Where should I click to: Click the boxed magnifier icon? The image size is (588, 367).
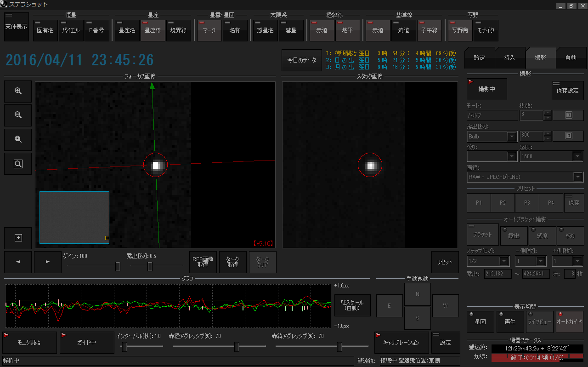[x=18, y=164]
